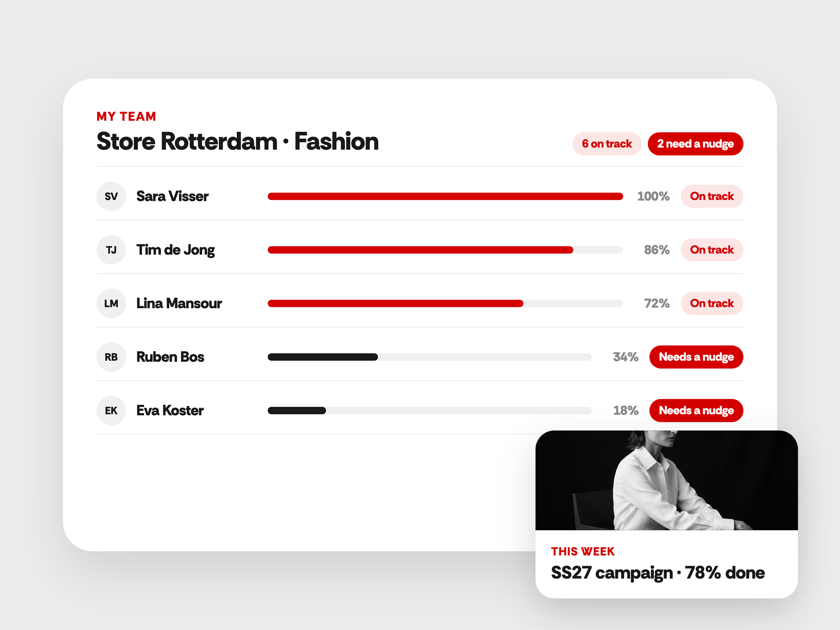Open 'SS27 campaign · 78% done' title
This screenshot has height=630, width=840.
pyautogui.click(x=658, y=573)
